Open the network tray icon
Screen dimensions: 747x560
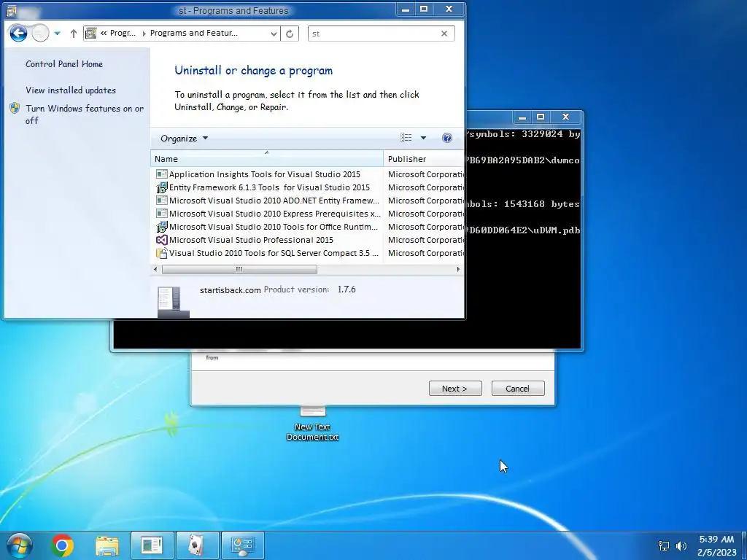point(663,545)
